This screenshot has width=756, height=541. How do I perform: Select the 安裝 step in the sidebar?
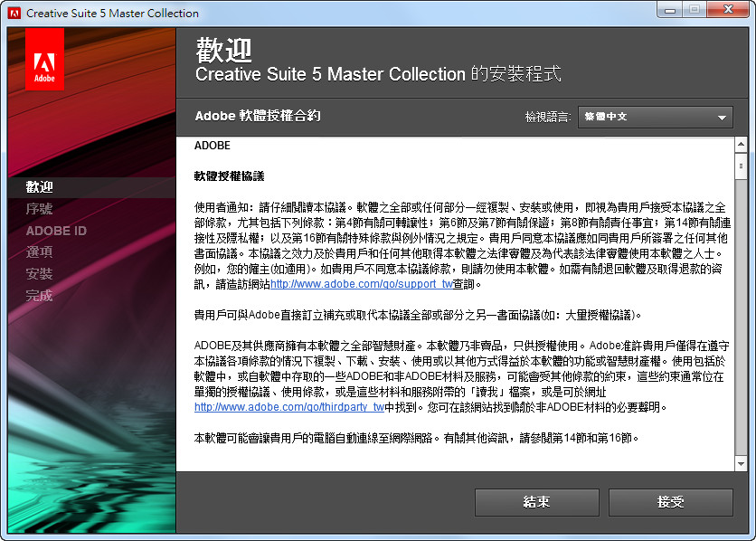[x=39, y=274]
